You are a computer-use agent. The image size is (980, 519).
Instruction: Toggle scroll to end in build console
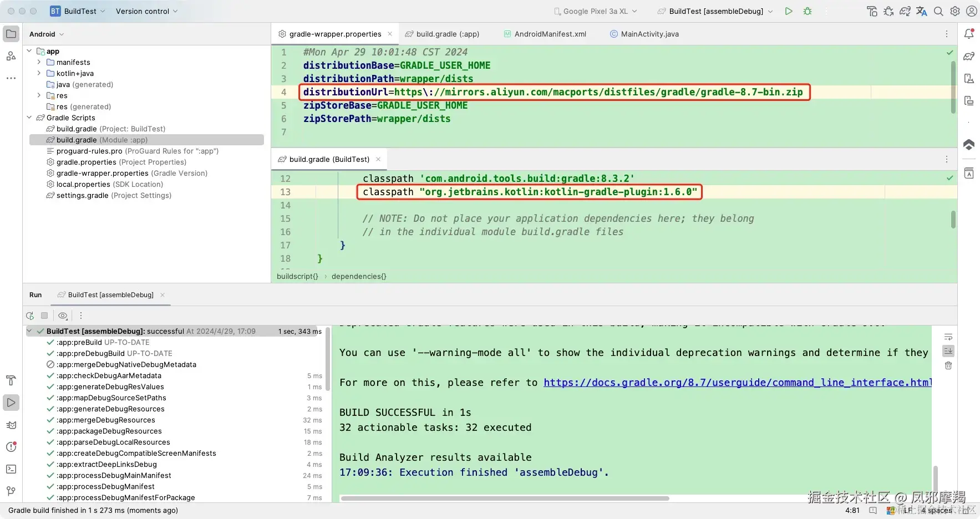[x=948, y=351]
